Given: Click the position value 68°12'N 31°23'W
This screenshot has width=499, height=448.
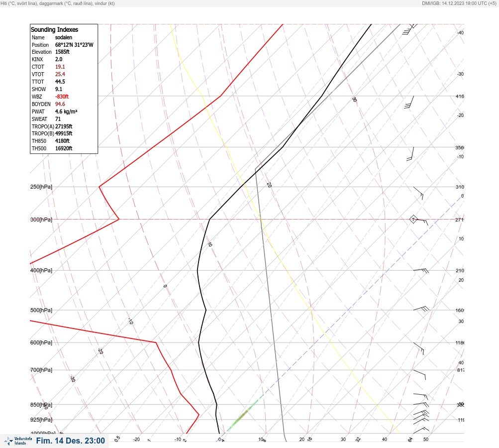Looking at the screenshot, I should point(74,45).
